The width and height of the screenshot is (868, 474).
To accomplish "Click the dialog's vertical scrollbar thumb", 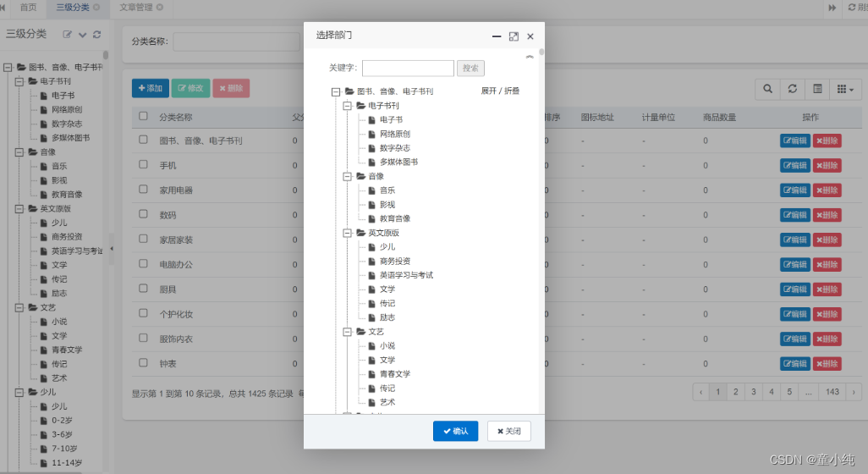I will (541, 52).
